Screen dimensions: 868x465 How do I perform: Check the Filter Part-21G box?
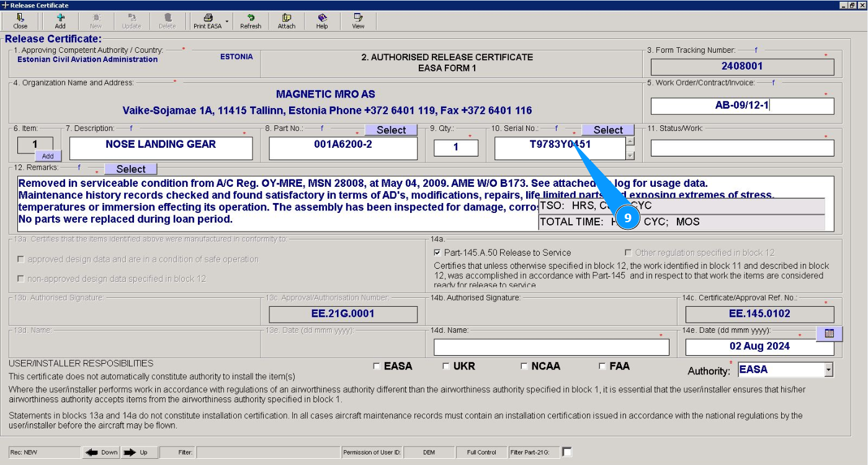[566, 452]
